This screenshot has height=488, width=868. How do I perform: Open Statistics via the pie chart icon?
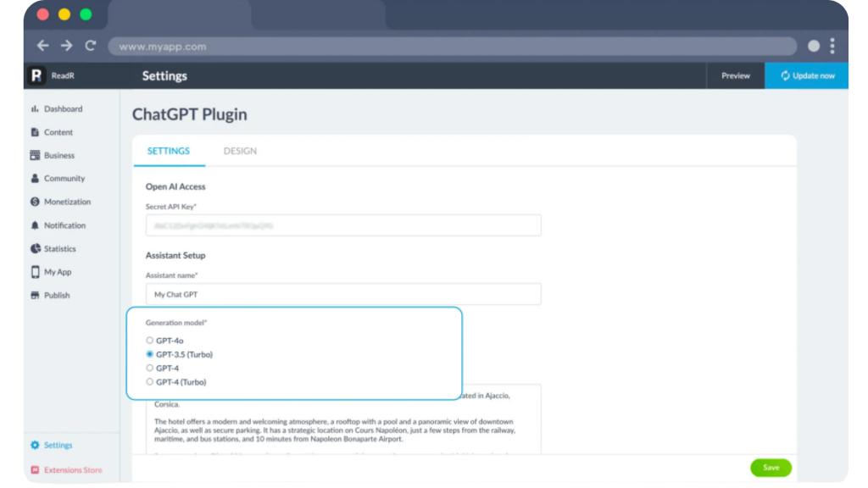coord(35,249)
